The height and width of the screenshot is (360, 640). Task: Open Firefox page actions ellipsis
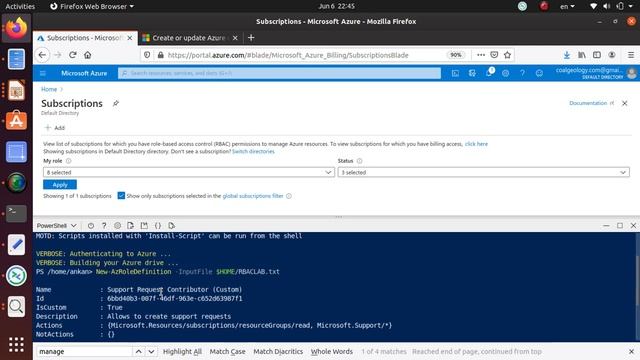pyautogui.click(x=481, y=55)
